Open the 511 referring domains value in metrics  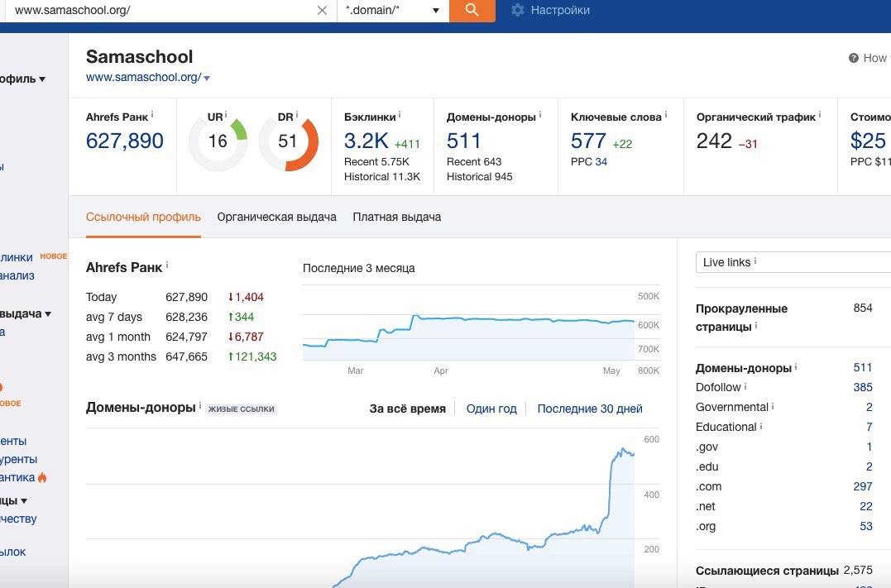tap(463, 141)
